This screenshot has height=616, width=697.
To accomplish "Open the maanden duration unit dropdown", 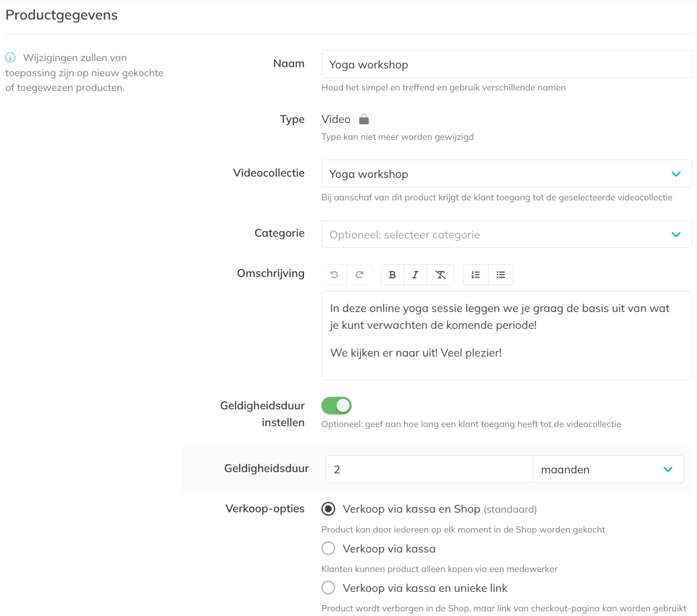I will point(608,469).
